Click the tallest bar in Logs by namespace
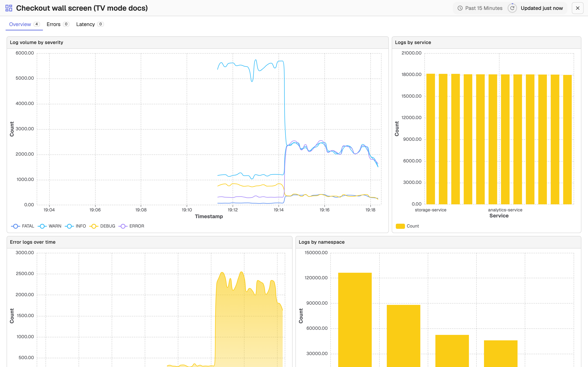 [355, 320]
